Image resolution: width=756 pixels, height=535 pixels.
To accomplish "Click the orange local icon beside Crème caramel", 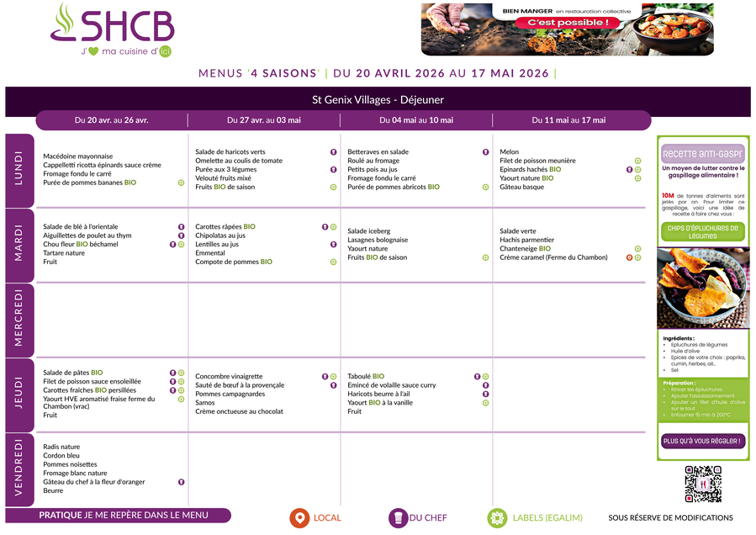I will (629, 257).
